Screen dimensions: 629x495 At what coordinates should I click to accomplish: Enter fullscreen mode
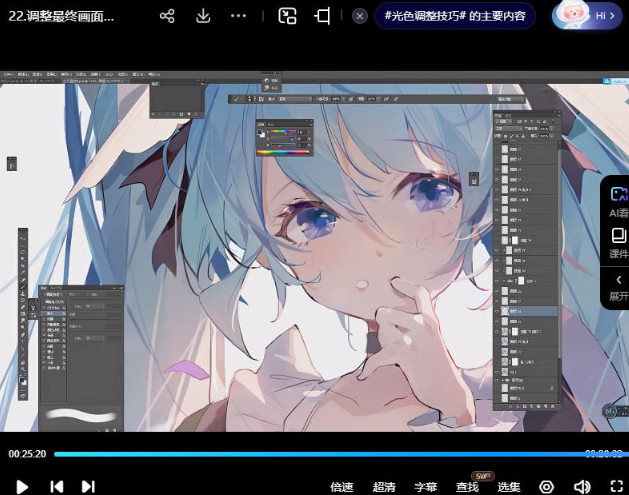(x=617, y=487)
